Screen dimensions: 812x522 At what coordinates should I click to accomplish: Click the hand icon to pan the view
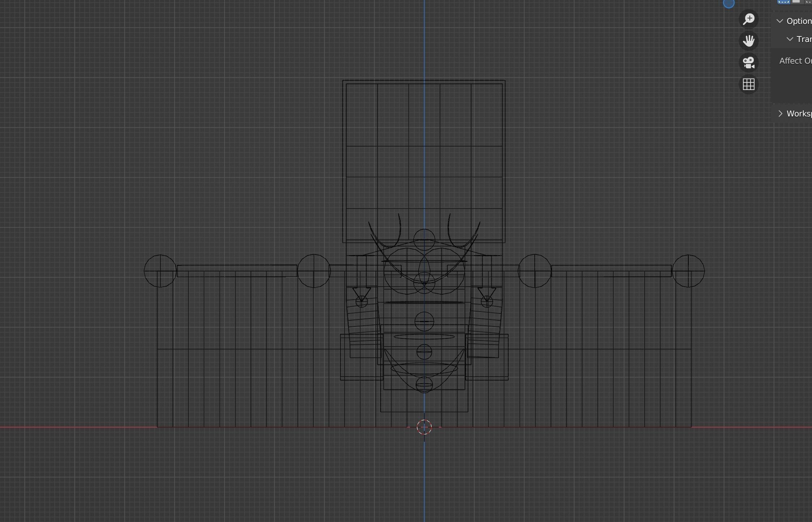pos(749,41)
